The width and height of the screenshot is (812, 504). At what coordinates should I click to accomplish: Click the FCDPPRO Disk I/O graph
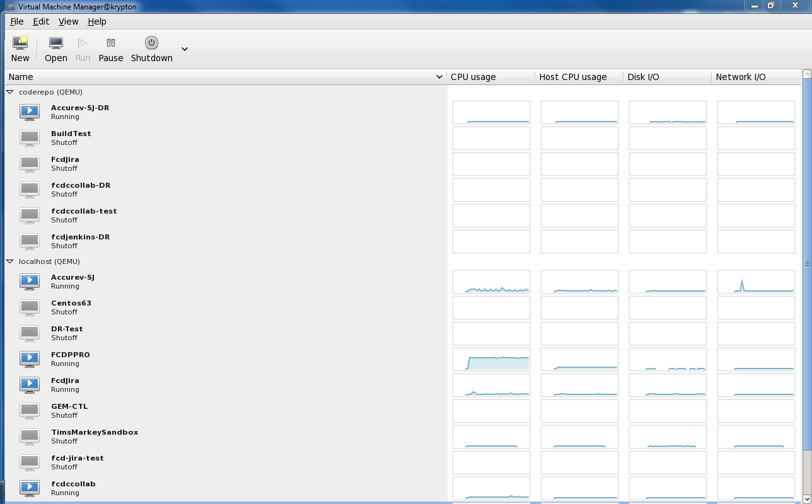(668, 359)
